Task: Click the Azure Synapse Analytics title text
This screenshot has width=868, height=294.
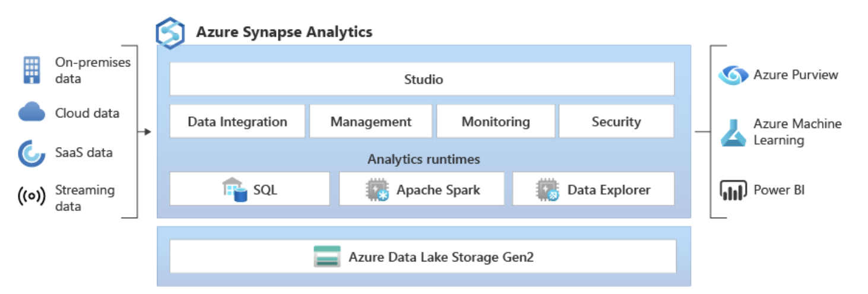Action: 284,32
